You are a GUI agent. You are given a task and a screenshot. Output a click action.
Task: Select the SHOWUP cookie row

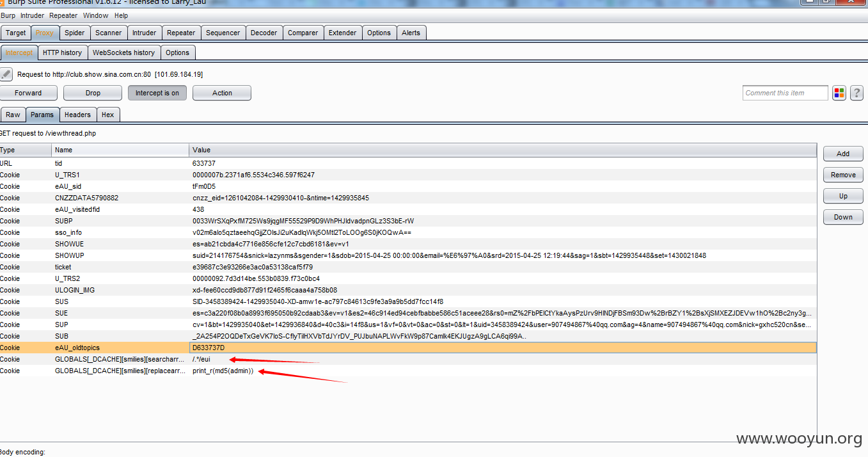click(x=408, y=255)
